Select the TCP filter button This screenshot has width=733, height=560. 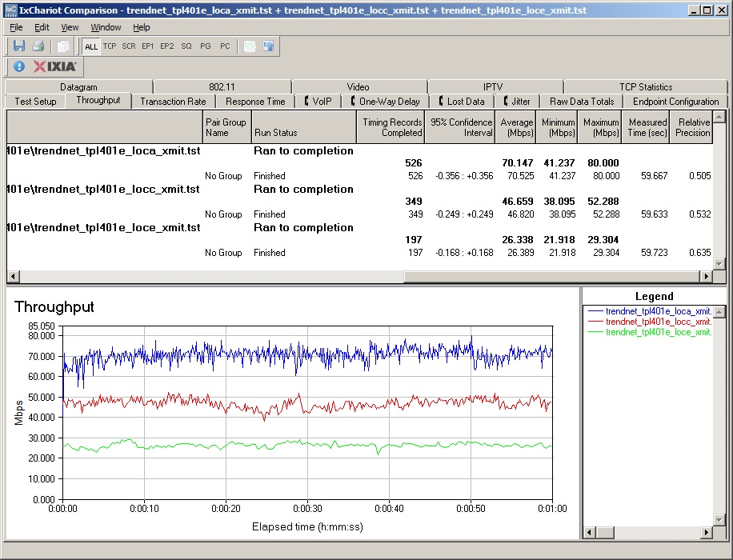point(110,46)
